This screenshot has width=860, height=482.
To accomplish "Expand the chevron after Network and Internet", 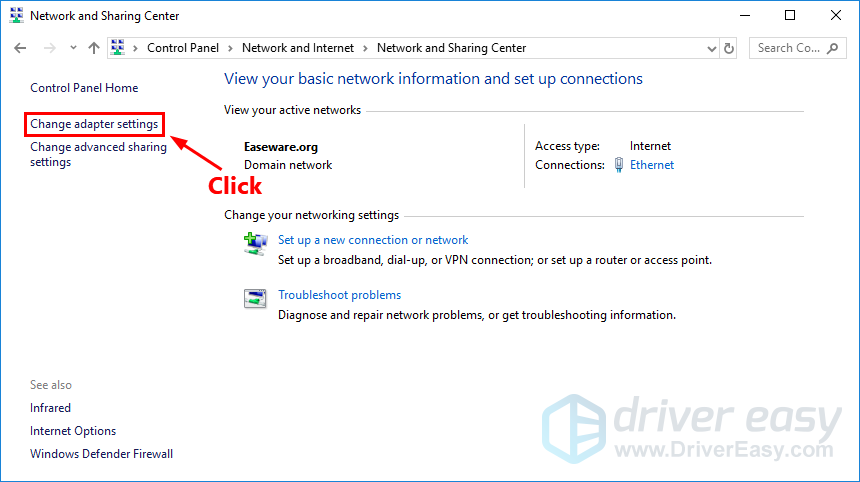I will tap(365, 48).
